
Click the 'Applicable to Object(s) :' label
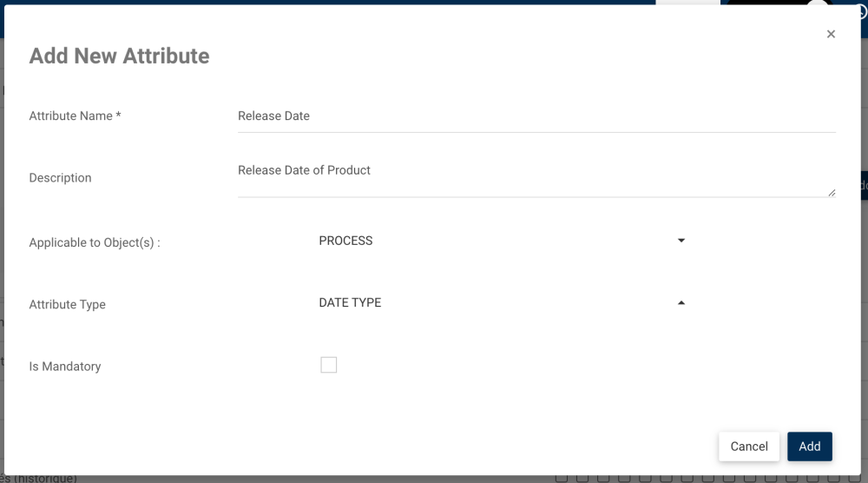(95, 243)
